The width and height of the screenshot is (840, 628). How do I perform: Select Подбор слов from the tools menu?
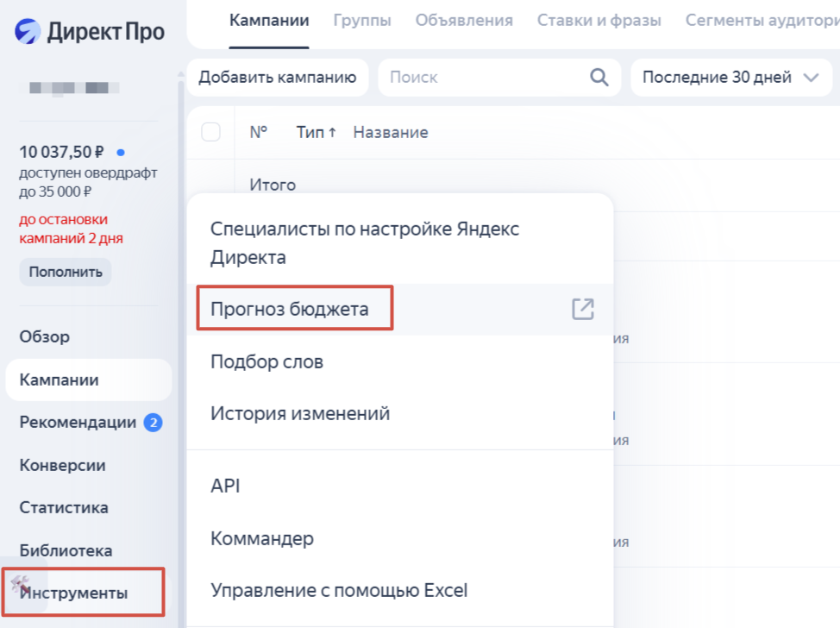click(x=266, y=361)
